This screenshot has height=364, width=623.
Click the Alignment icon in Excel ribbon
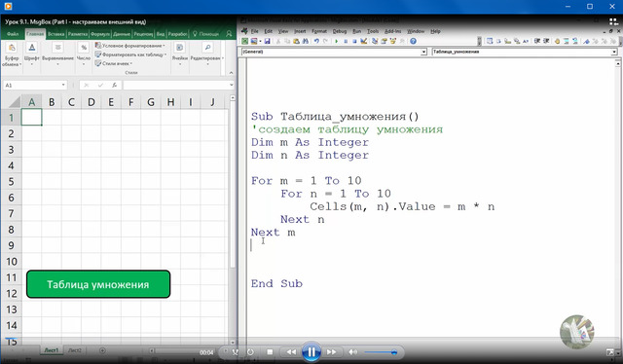(x=57, y=48)
